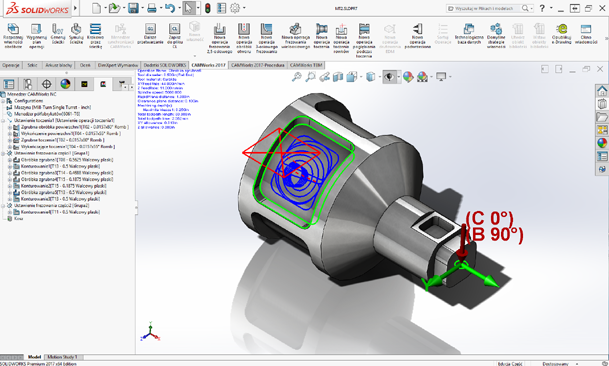Open the Motion Study 1 bottom tab
The width and height of the screenshot is (609, 366).
click(x=62, y=357)
